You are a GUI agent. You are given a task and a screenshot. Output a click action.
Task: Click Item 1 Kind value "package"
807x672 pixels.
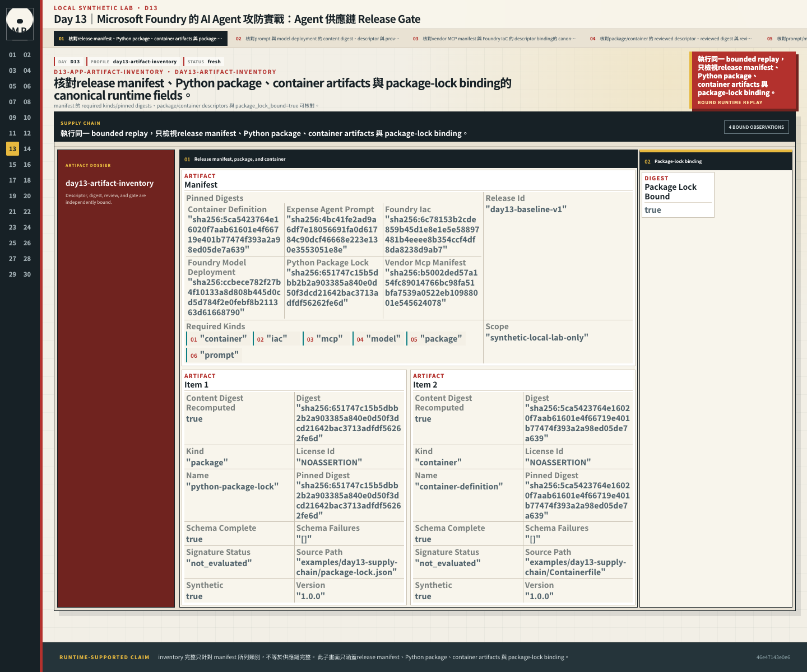tap(207, 463)
